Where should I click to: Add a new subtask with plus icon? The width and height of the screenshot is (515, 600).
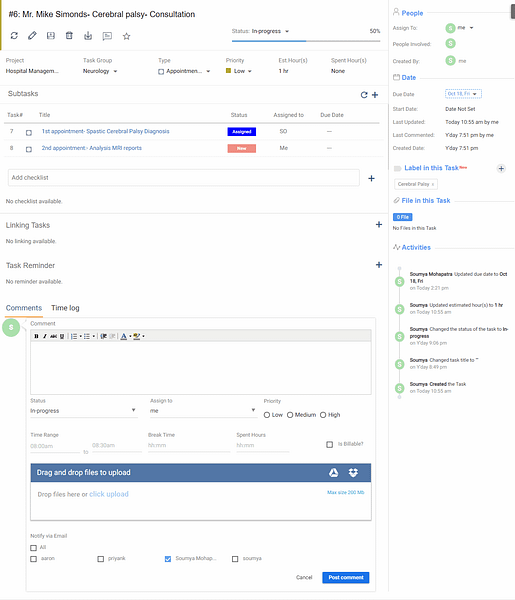point(375,95)
